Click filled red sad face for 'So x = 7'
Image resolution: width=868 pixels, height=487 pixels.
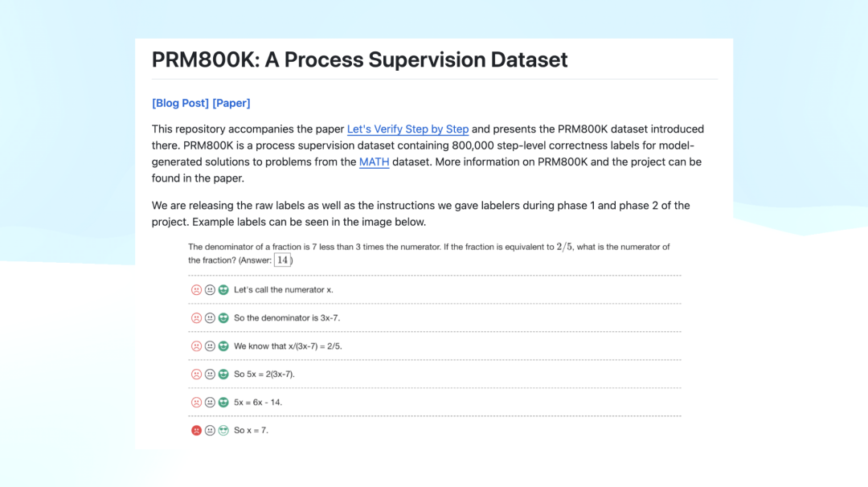coord(196,431)
